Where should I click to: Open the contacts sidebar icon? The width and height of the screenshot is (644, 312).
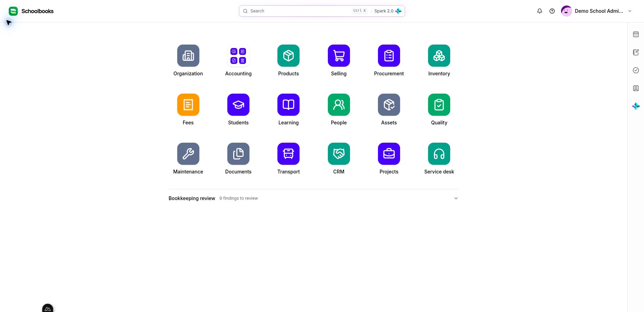point(636,88)
